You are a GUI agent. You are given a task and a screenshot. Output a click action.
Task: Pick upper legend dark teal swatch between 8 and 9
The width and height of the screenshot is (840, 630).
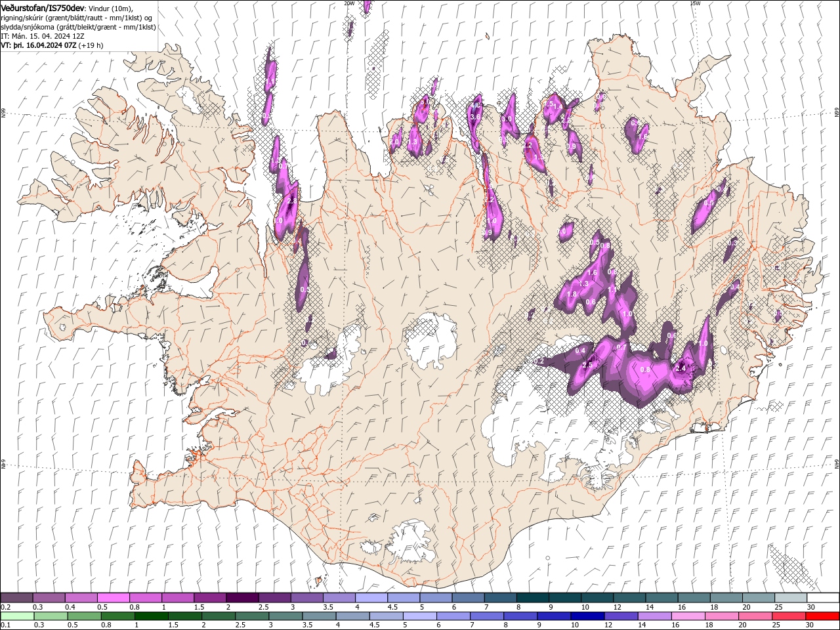tap(533, 598)
